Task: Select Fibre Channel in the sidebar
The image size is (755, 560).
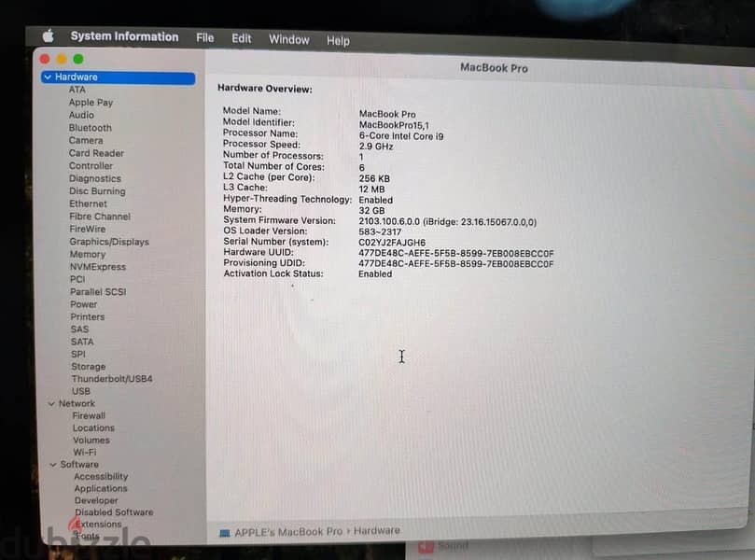Action: click(x=100, y=217)
